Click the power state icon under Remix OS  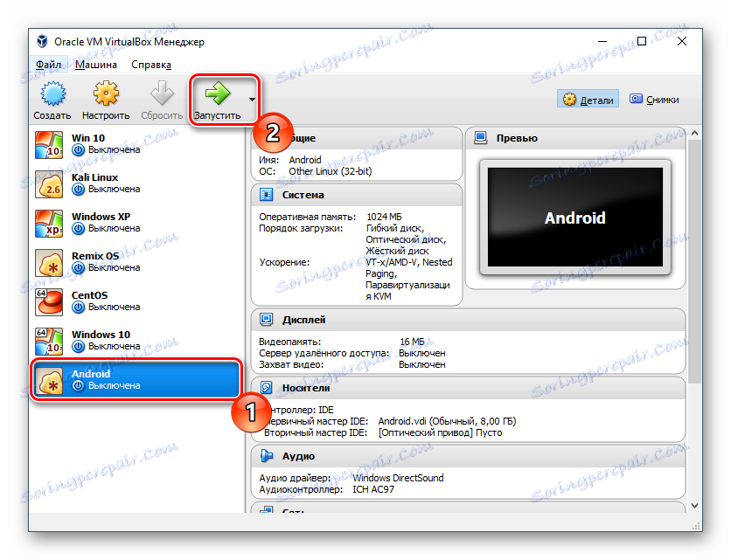[78, 268]
